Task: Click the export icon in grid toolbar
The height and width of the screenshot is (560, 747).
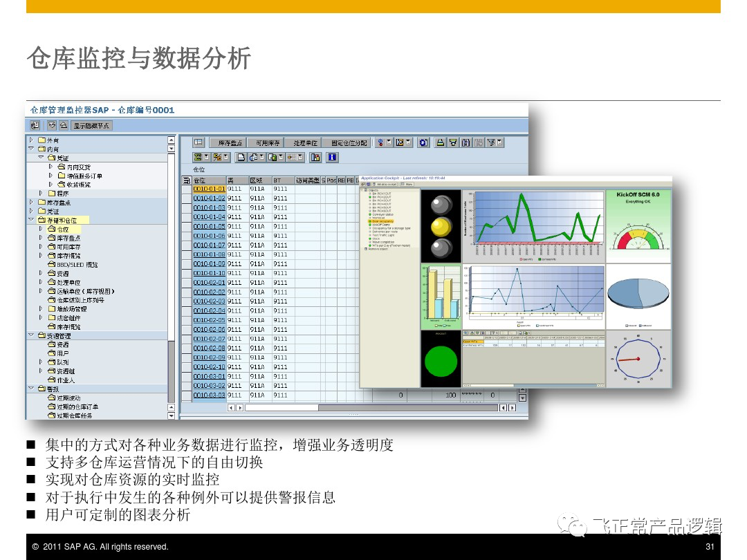Action: click(273, 157)
